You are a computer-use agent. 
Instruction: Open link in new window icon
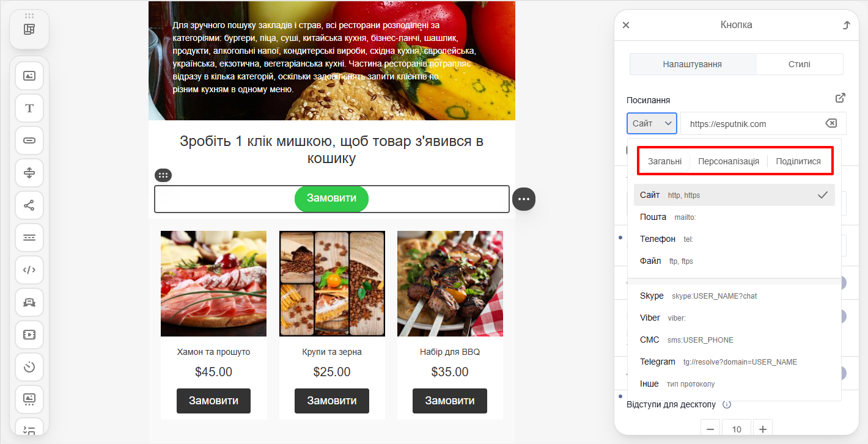pos(840,98)
